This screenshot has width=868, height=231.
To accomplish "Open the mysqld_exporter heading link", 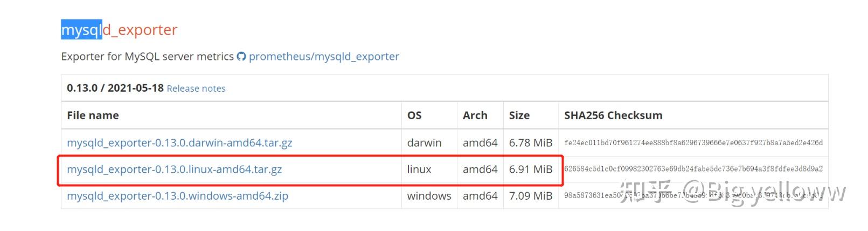I will click(x=119, y=30).
